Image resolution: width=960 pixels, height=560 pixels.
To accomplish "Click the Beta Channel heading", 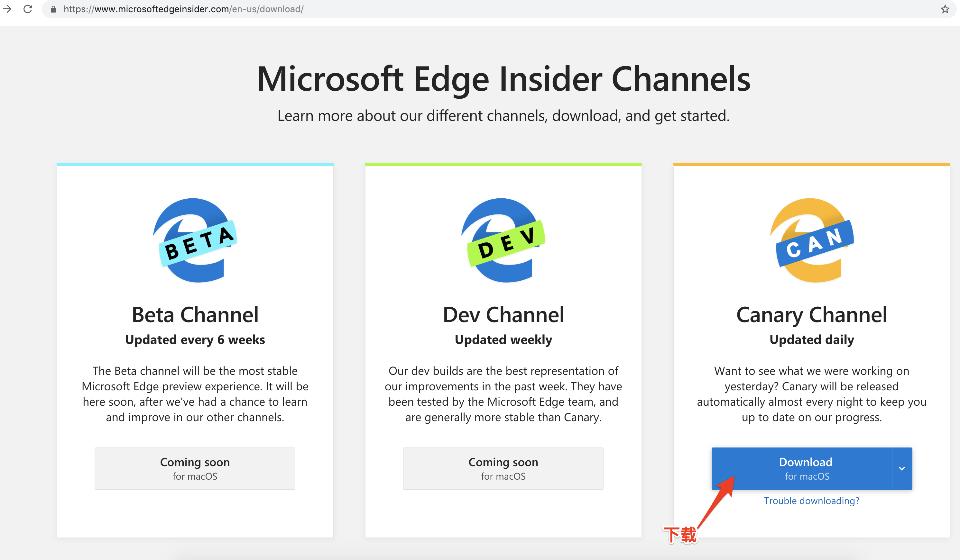I will pos(195,314).
